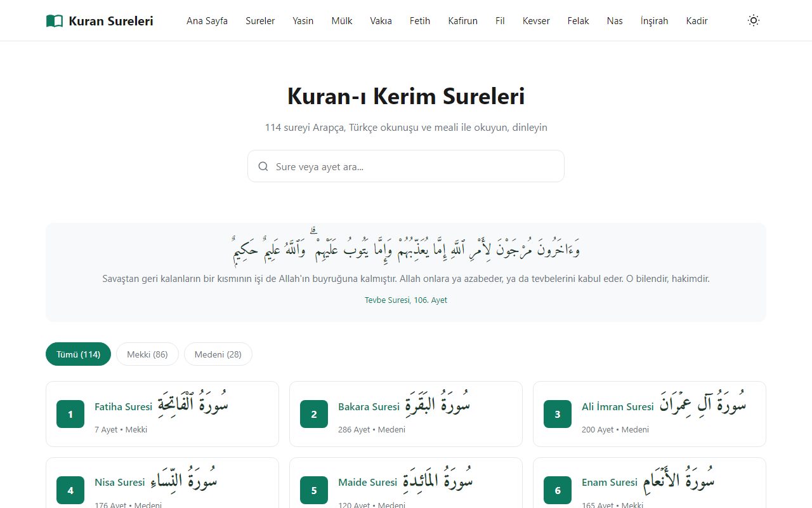Open Ana Sayfa in the navigation
Viewport: 812px width, 508px height.
pyautogui.click(x=207, y=21)
